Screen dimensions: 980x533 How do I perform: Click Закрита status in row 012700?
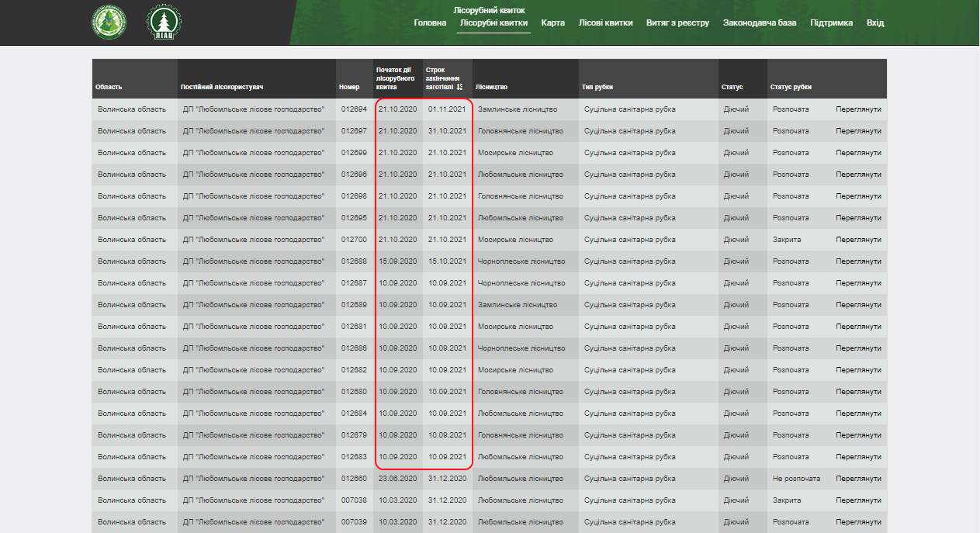787,240
